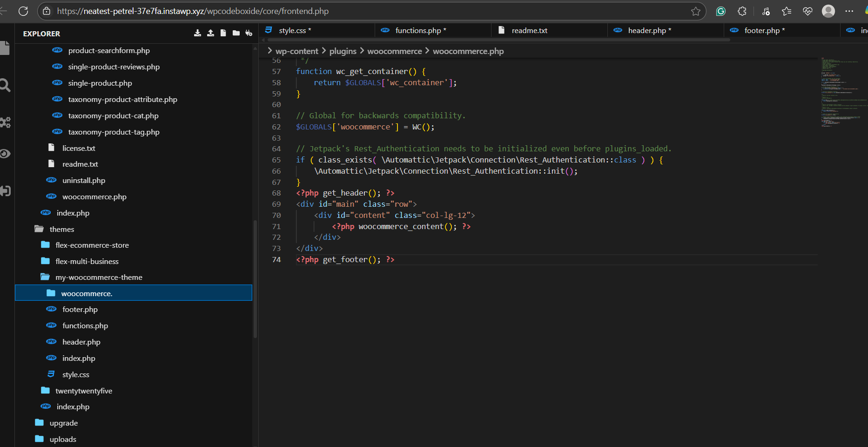Viewport: 868px width, 447px height.
Task: Switch to the style.css tab
Action: [x=316, y=30]
